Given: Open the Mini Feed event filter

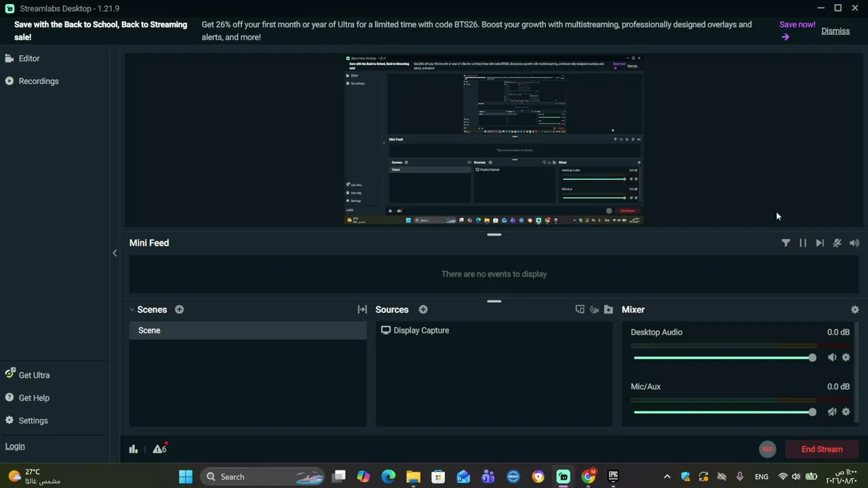Looking at the screenshot, I should [x=786, y=243].
